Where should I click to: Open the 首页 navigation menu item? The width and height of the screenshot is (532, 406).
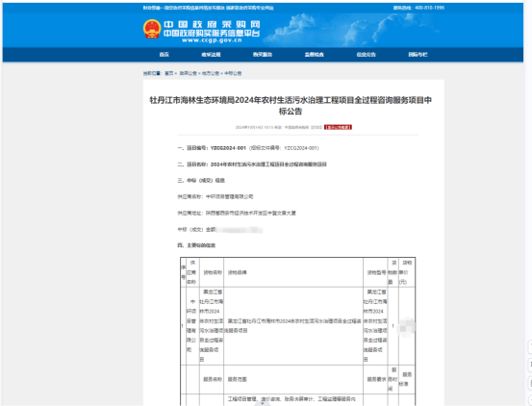point(165,55)
